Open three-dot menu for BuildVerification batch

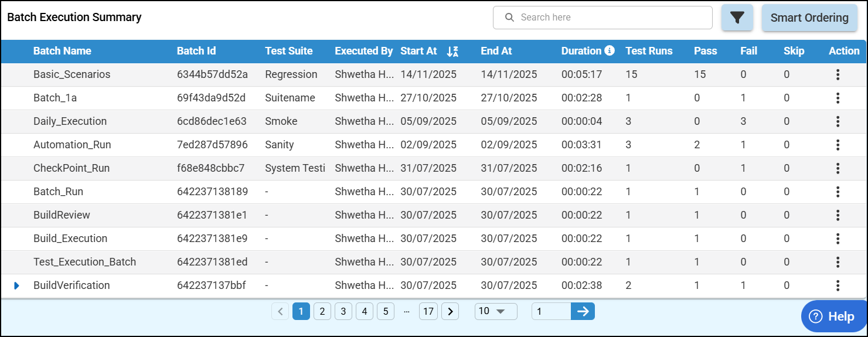(838, 285)
